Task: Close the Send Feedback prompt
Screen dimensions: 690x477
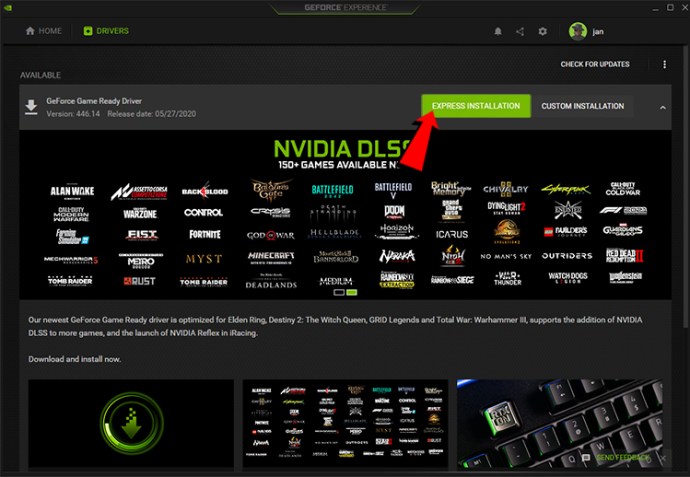Action: tap(663, 458)
